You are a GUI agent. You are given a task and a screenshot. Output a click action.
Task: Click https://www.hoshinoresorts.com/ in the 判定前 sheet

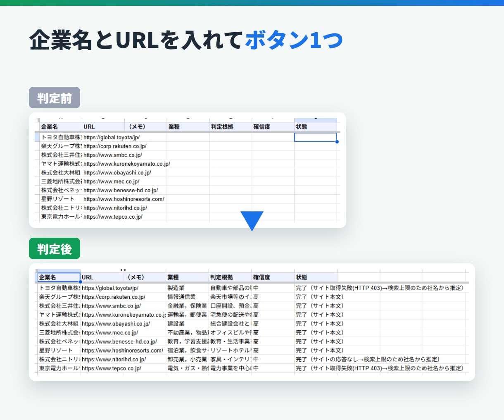click(124, 199)
